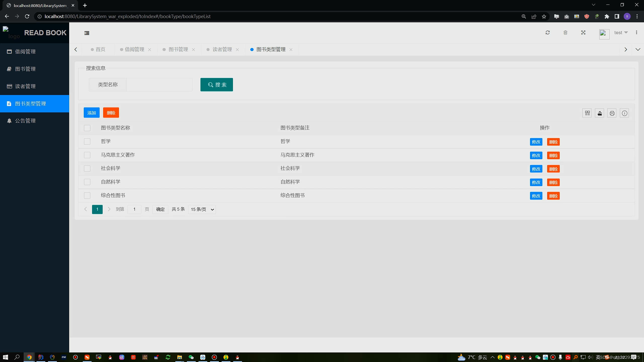Image resolution: width=644 pixels, height=362 pixels.
Task: Toggle fullscreen with the expand icon
Action: coord(583,33)
